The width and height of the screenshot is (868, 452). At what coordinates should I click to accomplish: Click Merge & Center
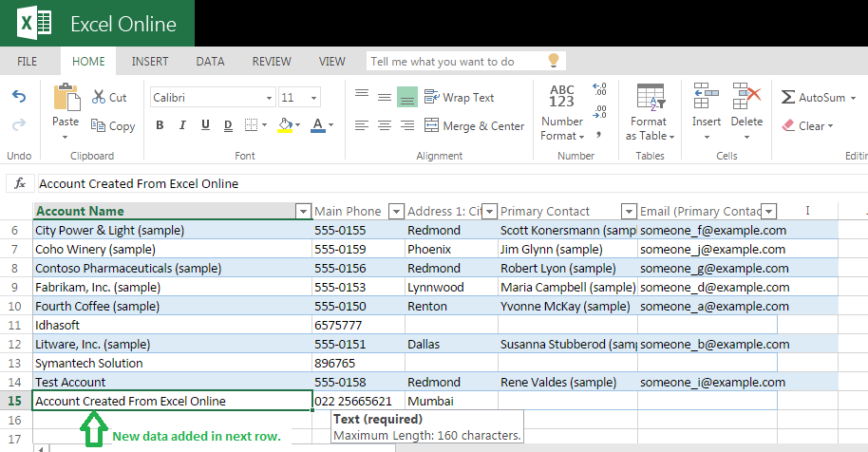pos(474,125)
